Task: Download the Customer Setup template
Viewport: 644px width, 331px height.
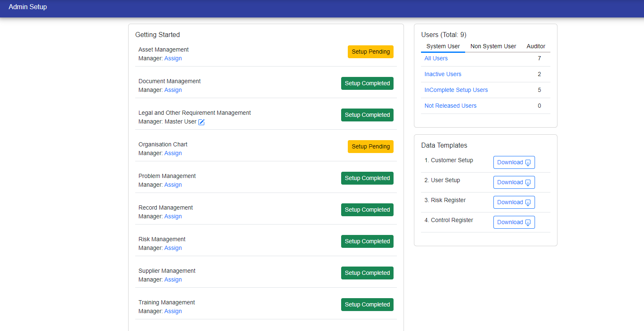Action: (514, 163)
